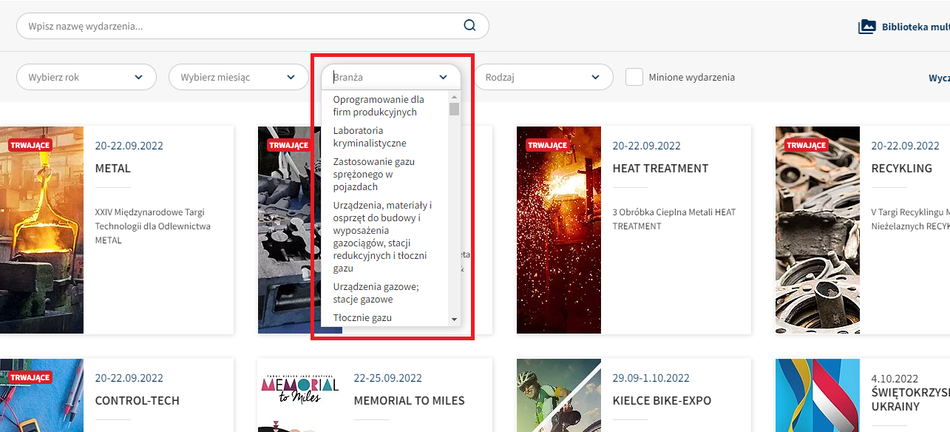This screenshot has width=950, height=432.
Task: Open the Biblioteka multimediów gallery icon
Action: click(x=867, y=27)
